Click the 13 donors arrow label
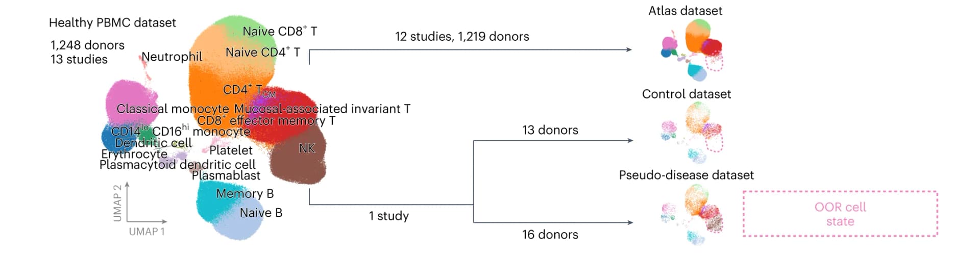This screenshot has height=253, width=980. pos(550,130)
